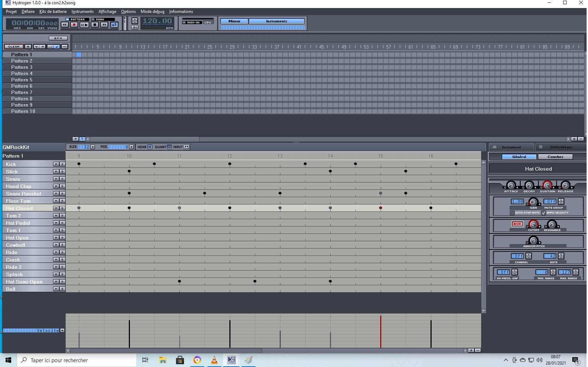Toggle the HEAR new notes icon
588x367 pixels.
(x=150, y=147)
